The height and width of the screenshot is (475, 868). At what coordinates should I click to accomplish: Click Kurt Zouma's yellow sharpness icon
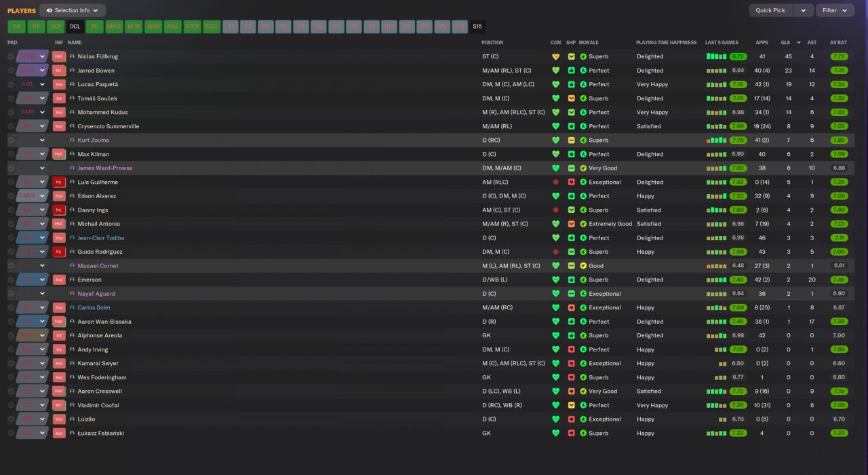[x=571, y=140]
